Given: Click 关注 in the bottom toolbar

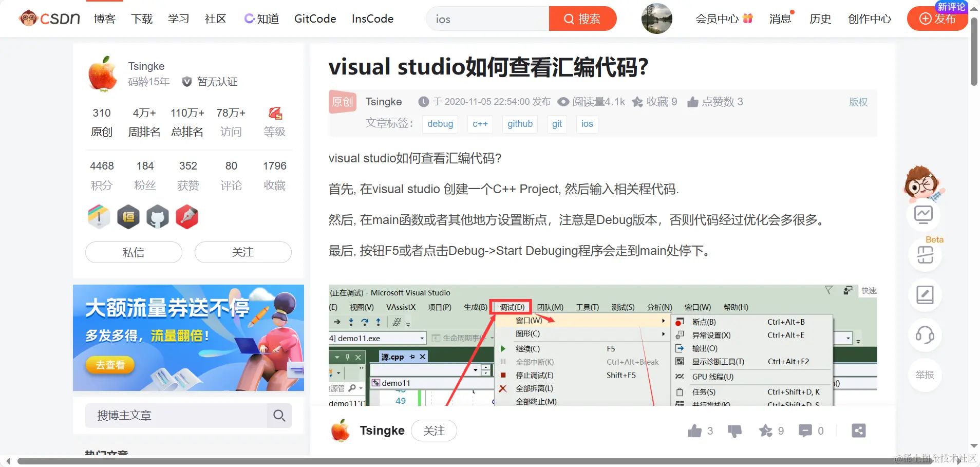Looking at the screenshot, I should [x=434, y=431].
